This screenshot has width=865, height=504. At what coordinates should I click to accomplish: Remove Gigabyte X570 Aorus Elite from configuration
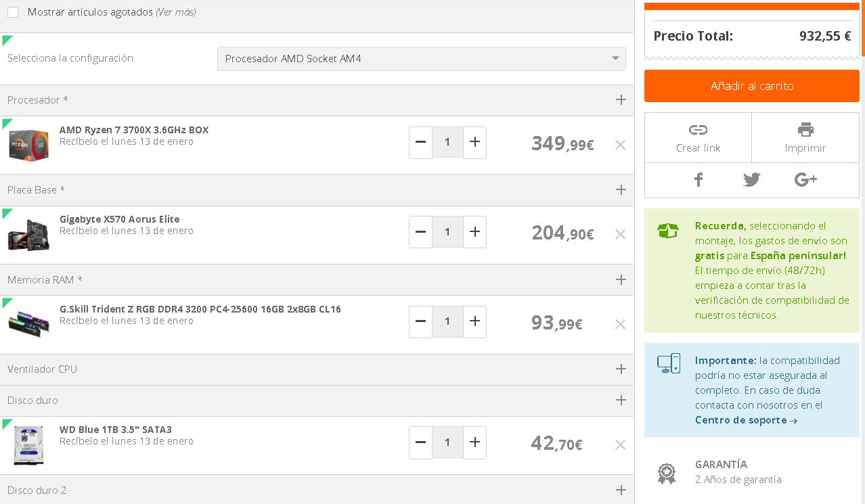coord(620,234)
